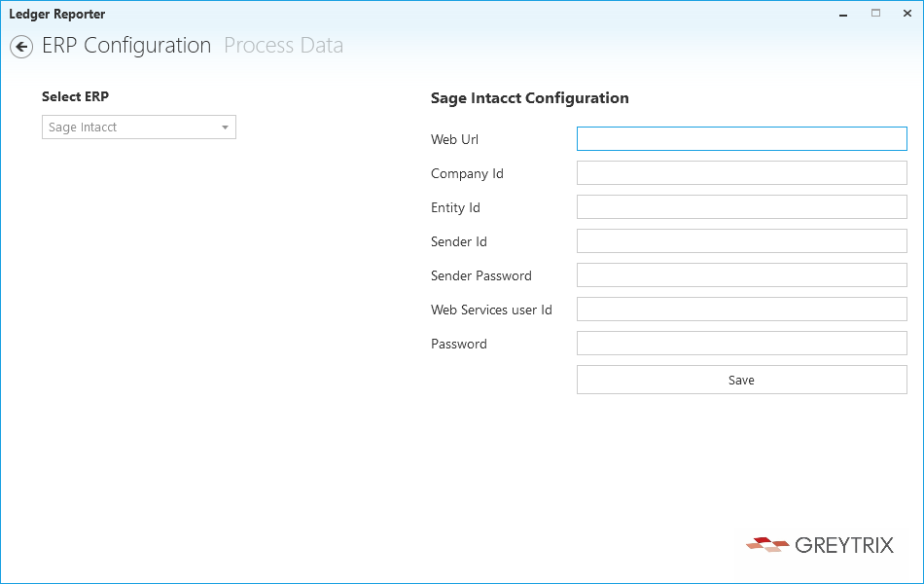924x584 pixels.
Task: Expand the Sage Intacct dropdown arrow
Action: point(225,128)
